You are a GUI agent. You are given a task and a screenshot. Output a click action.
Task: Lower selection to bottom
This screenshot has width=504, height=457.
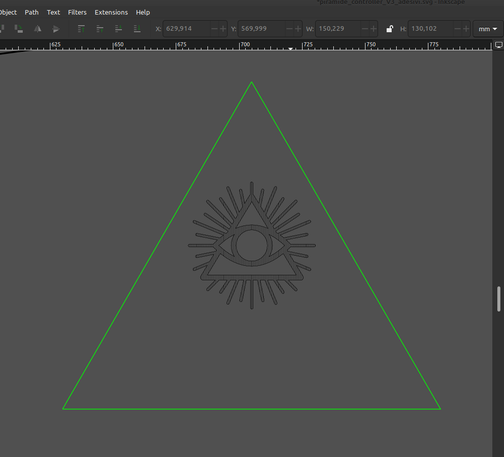pos(137,29)
